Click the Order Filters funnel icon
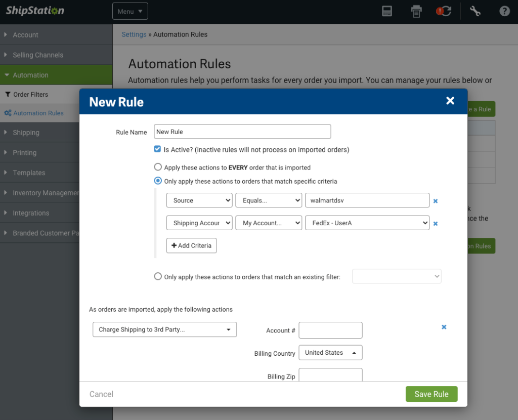The width and height of the screenshot is (518, 420). pos(8,95)
